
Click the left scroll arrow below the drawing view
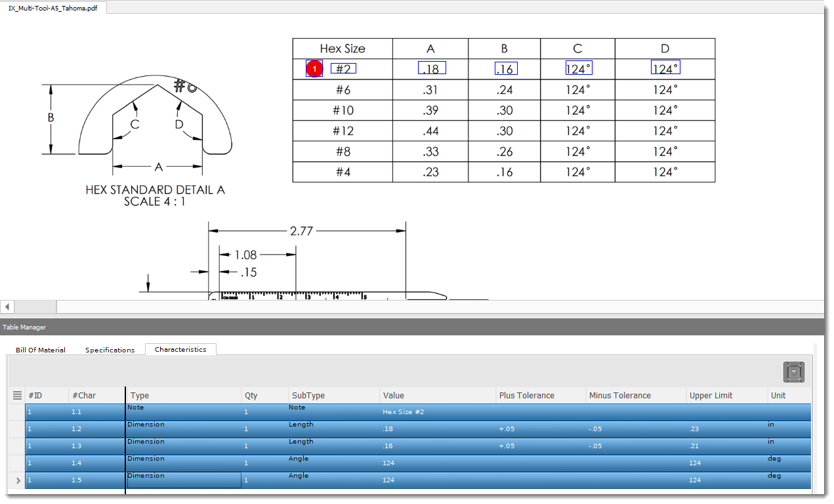click(x=7, y=306)
